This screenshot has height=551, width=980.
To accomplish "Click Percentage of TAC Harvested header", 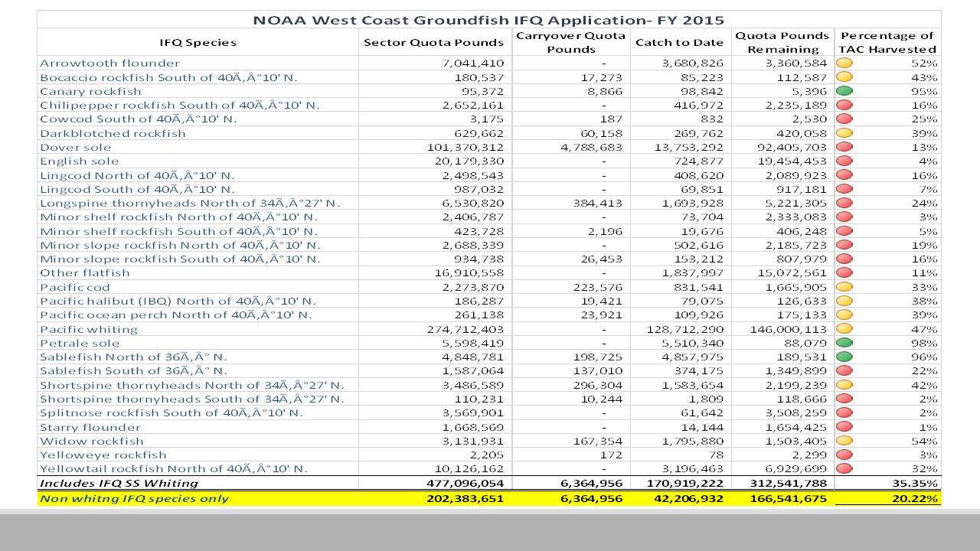I will [888, 42].
